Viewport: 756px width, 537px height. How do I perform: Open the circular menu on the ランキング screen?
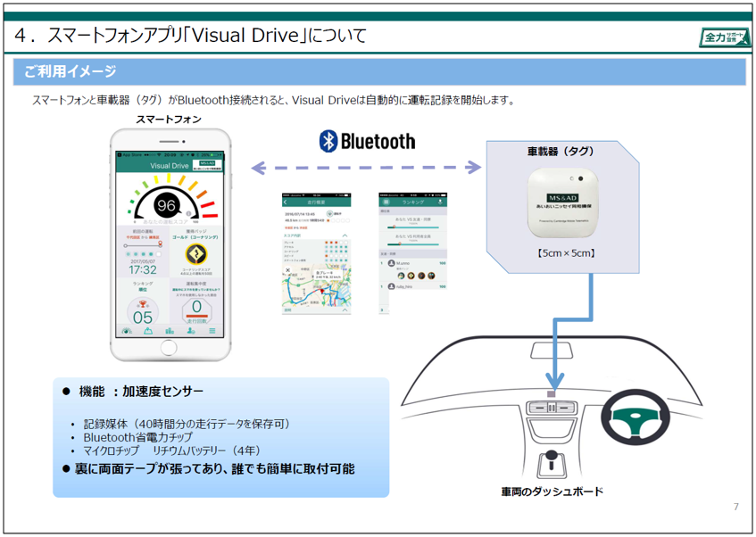(x=386, y=201)
